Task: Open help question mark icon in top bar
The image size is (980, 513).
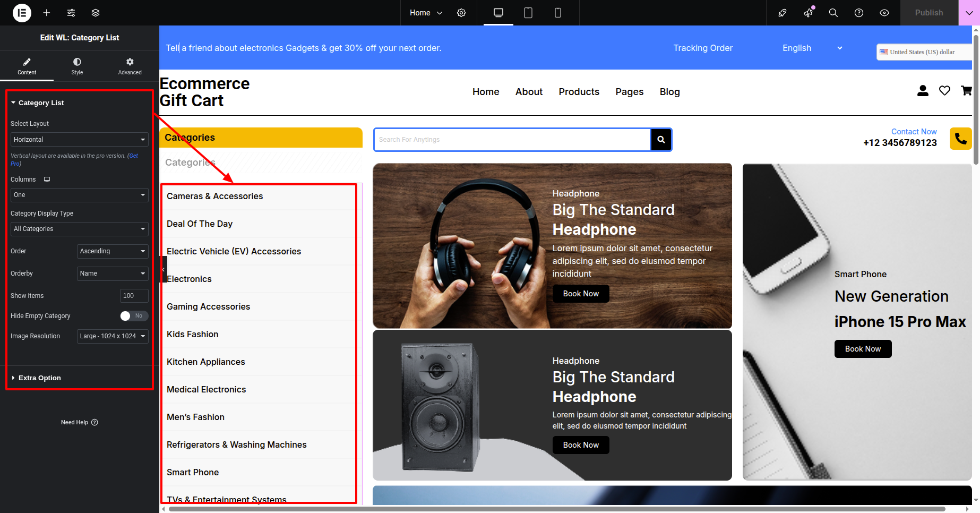Action: pyautogui.click(x=859, y=13)
